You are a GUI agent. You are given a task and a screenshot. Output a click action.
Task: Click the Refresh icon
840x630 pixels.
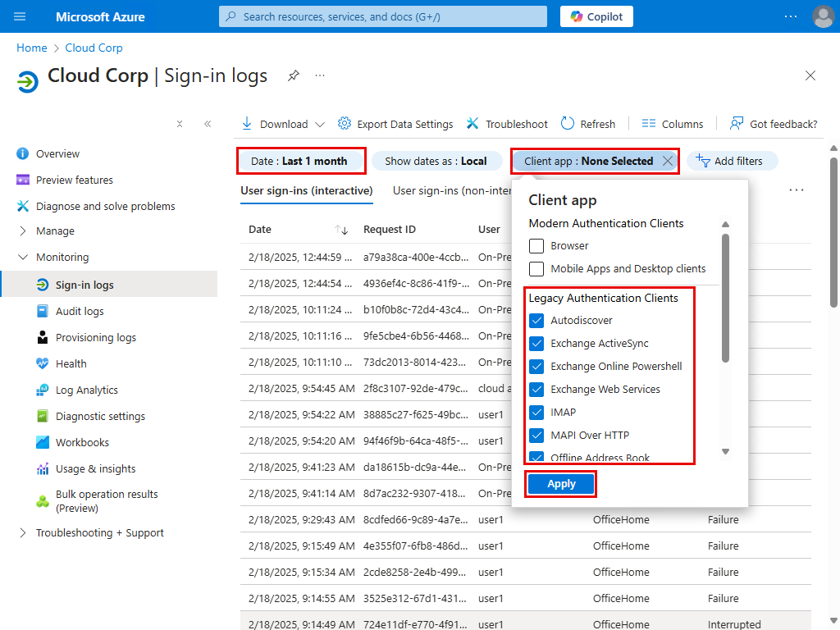click(568, 124)
